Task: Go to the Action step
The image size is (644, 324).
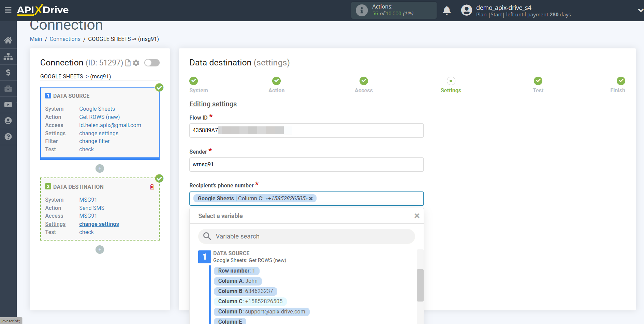Action: 276,81
